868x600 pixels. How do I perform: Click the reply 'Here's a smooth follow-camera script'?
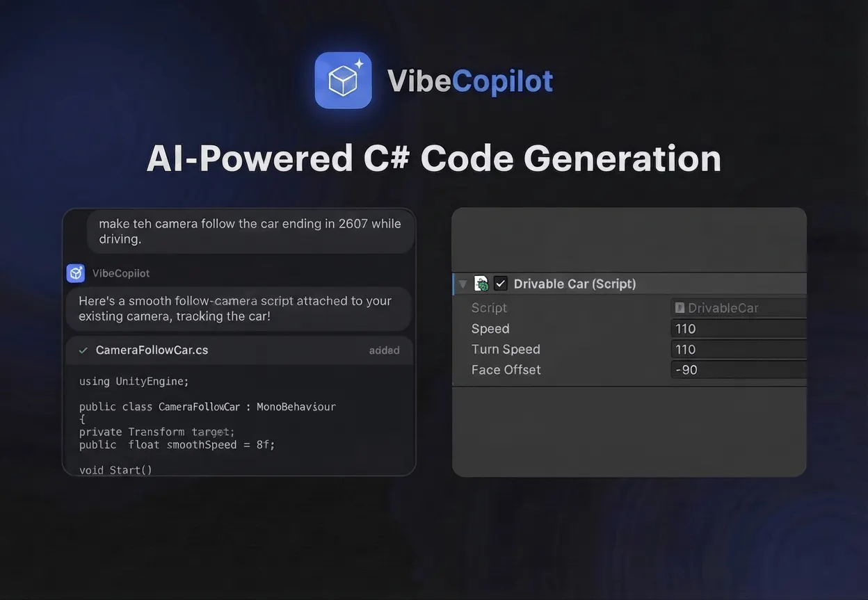click(239, 309)
